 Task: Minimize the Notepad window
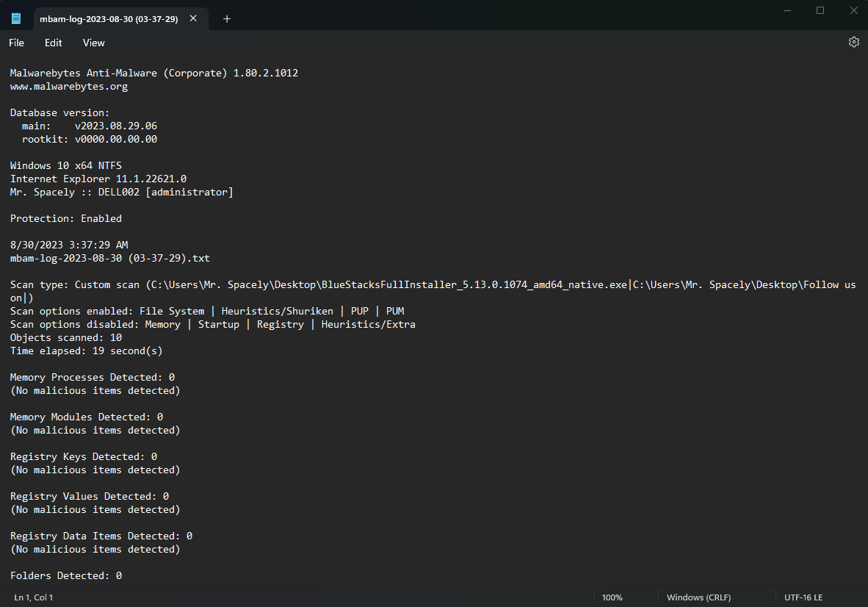pyautogui.click(x=787, y=10)
